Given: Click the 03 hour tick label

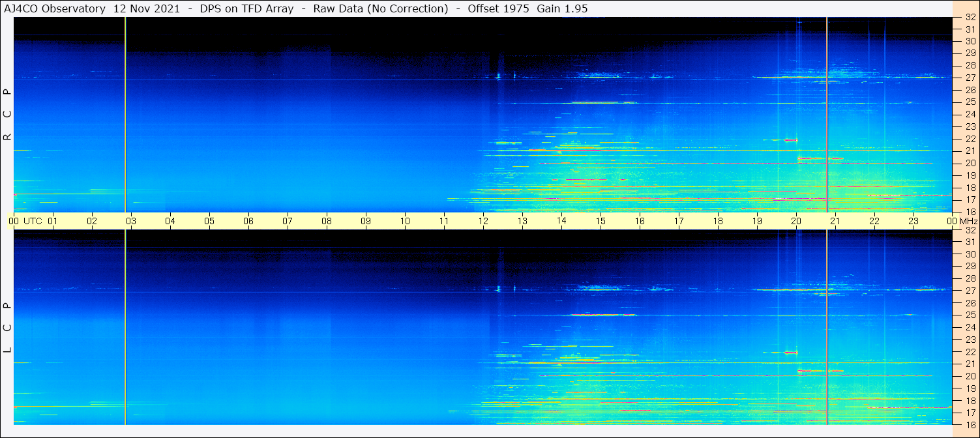Looking at the screenshot, I should (x=131, y=221).
